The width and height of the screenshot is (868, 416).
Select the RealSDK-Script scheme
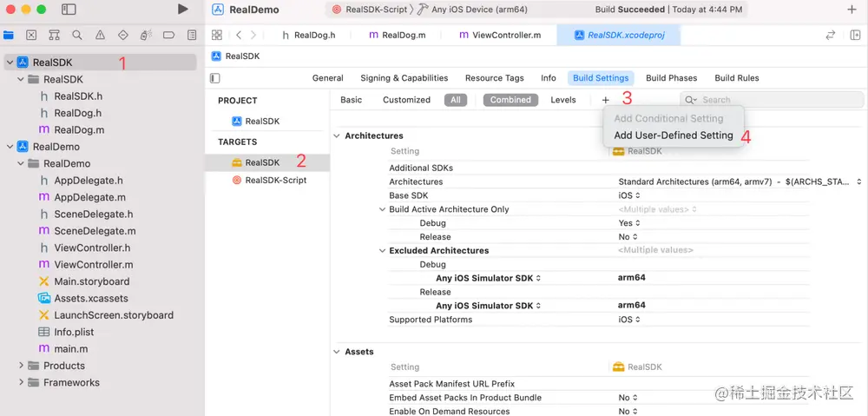pyautogui.click(x=370, y=10)
